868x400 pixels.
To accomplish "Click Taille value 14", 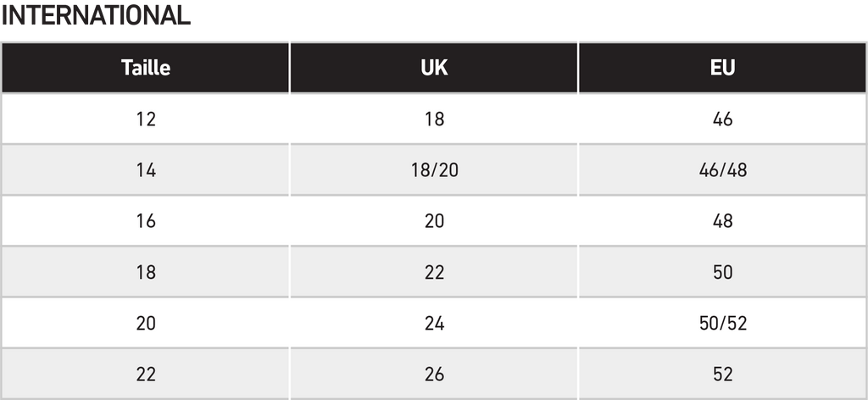I will point(146,169).
